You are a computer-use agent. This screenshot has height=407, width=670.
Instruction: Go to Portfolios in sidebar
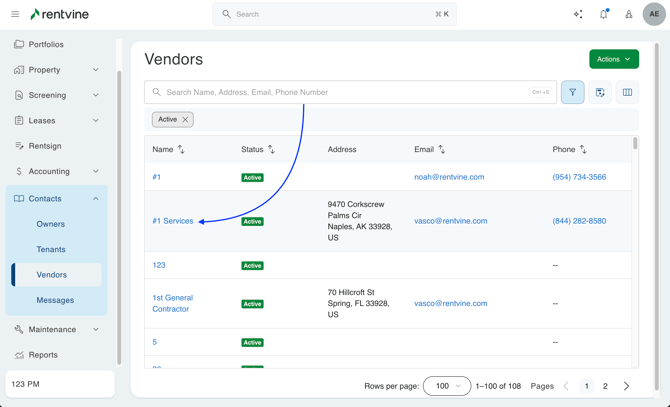pos(46,44)
